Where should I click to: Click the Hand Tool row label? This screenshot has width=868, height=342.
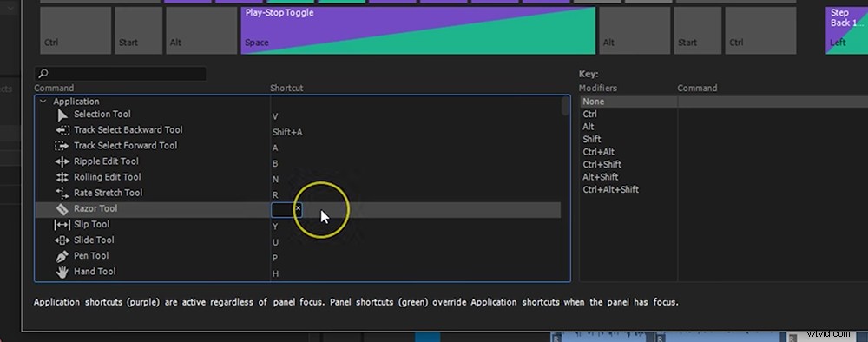pyautogui.click(x=95, y=272)
